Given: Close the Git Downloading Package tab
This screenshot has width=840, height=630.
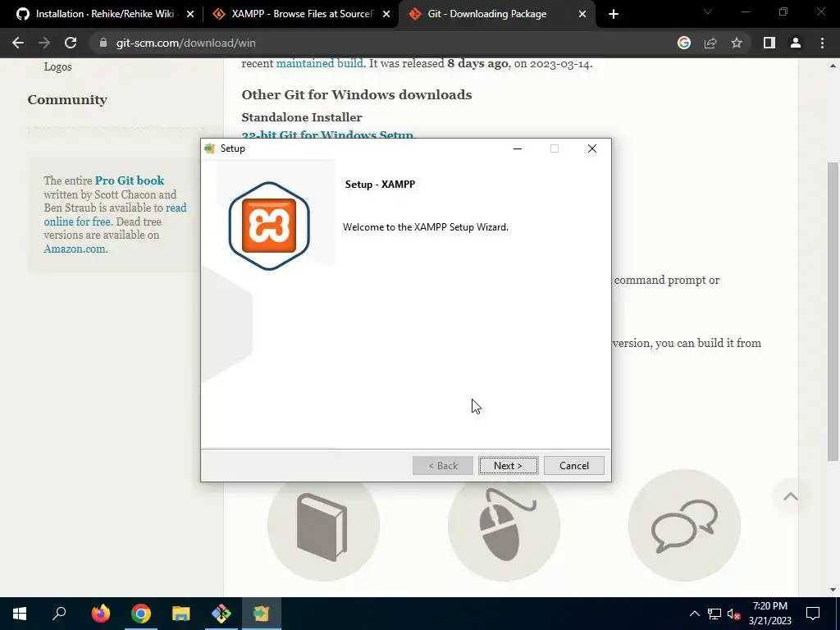Looking at the screenshot, I should 582,14.
